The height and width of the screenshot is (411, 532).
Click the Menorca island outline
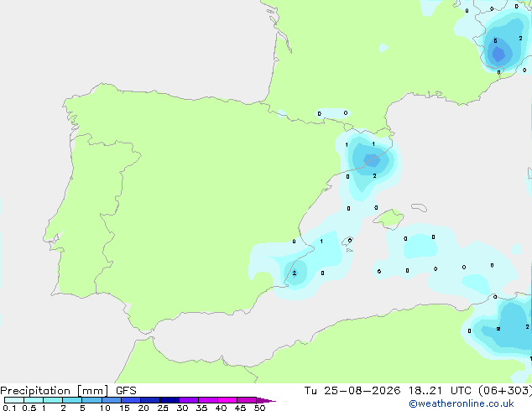coord(419,207)
